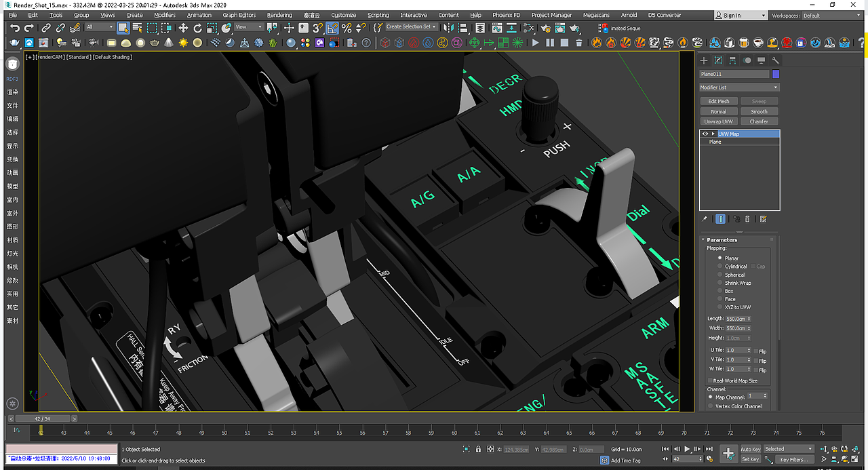Click the Align tool icon
This screenshot has width=868, height=470.
462,28
